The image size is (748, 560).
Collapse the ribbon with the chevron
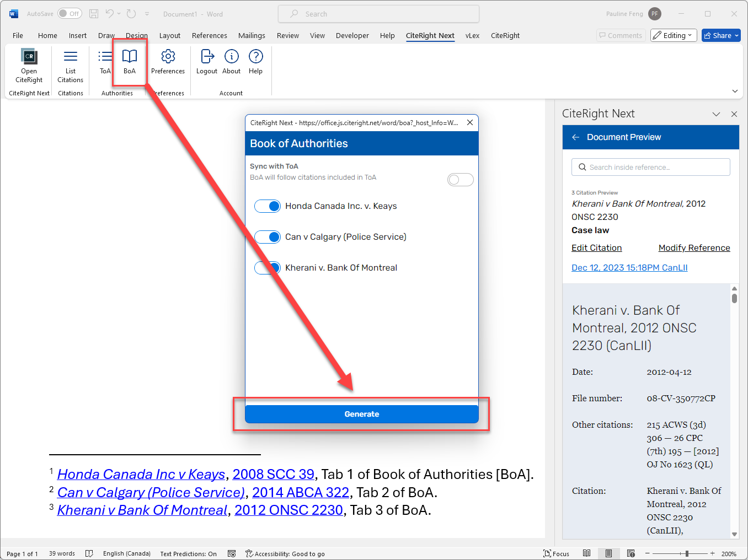735,91
